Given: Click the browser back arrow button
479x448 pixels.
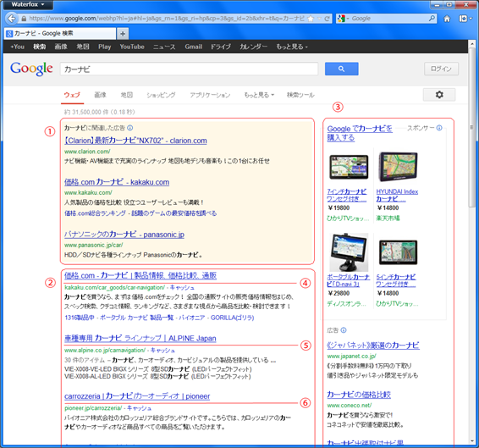Looking at the screenshot, I should 11,19.
